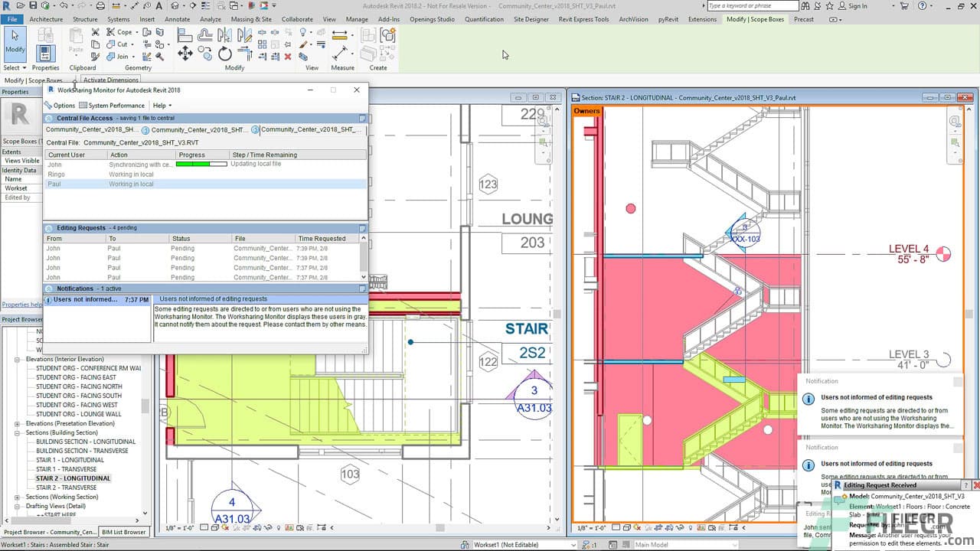The height and width of the screenshot is (551, 980).
Task: Click John's synchronization progress bar
Action: pos(201,163)
